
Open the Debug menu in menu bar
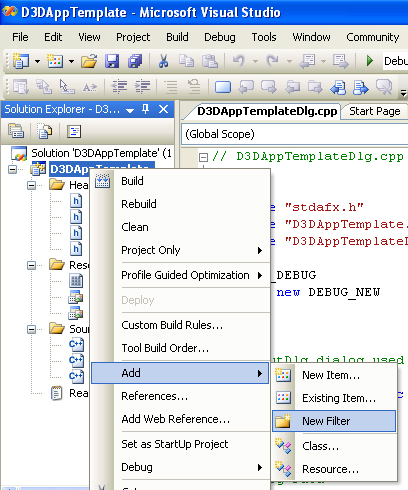click(x=220, y=37)
